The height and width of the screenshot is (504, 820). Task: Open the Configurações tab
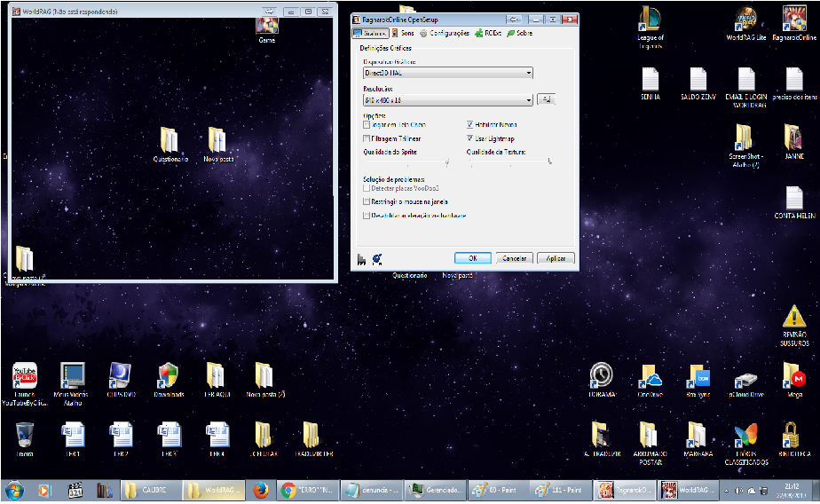pos(445,33)
